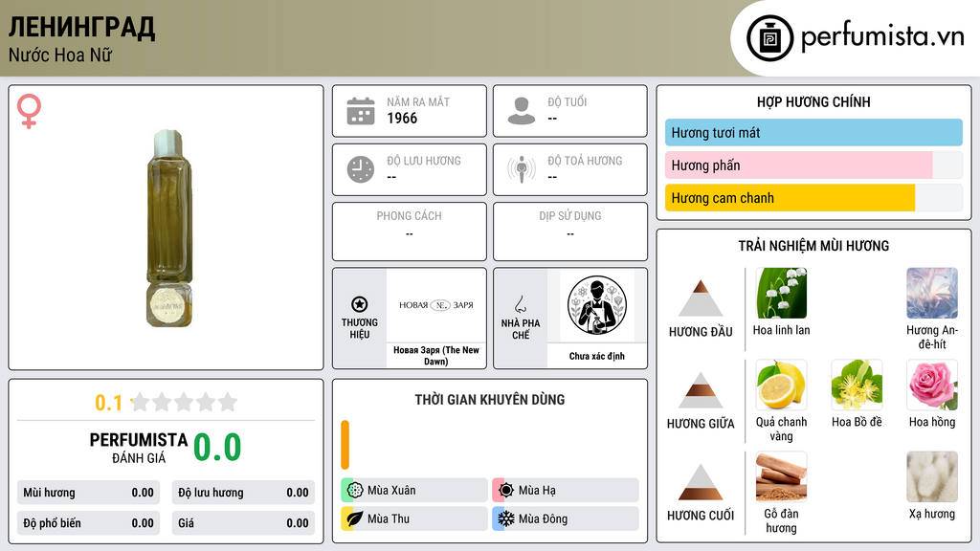
Task: Click the Hương cam chanh accord bar
Action: [x=813, y=197]
